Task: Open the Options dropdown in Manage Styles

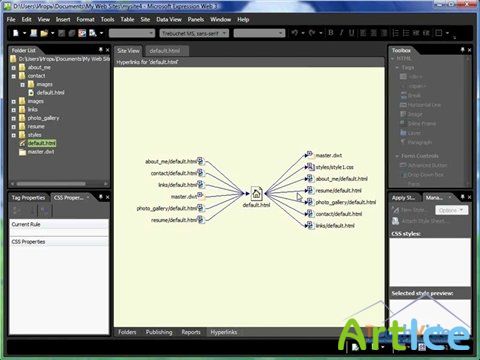Action: click(x=451, y=210)
